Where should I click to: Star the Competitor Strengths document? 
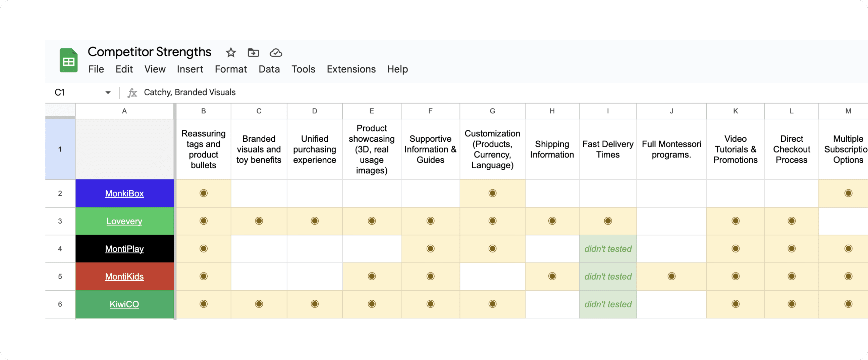click(x=230, y=53)
